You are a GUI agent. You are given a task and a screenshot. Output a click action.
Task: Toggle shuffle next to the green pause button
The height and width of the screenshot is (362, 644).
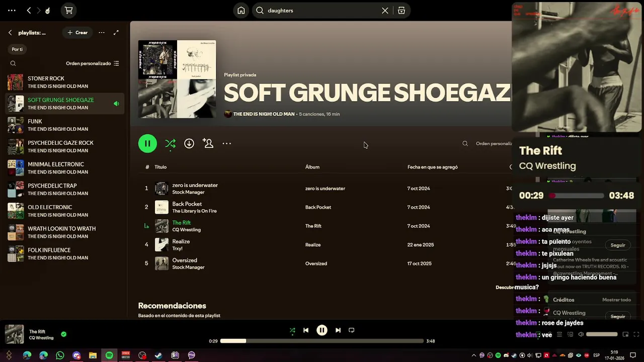[x=171, y=143]
